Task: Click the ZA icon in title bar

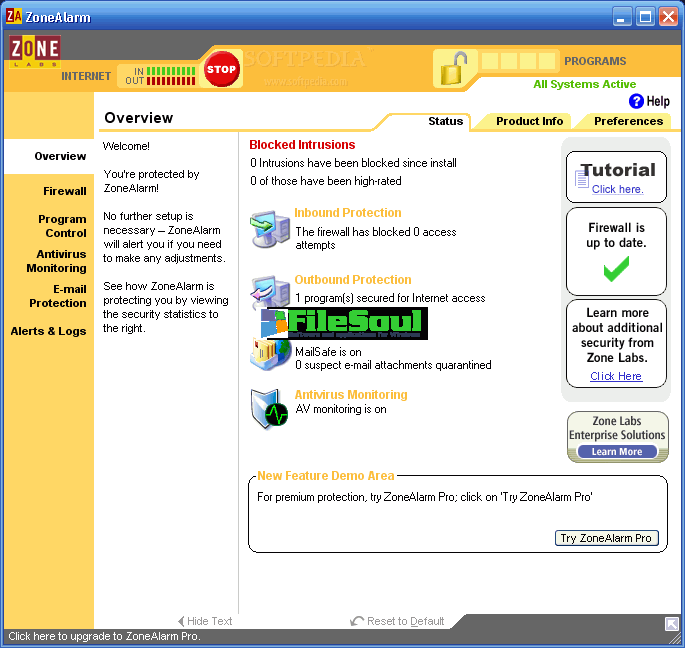Action: click(14, 17)
